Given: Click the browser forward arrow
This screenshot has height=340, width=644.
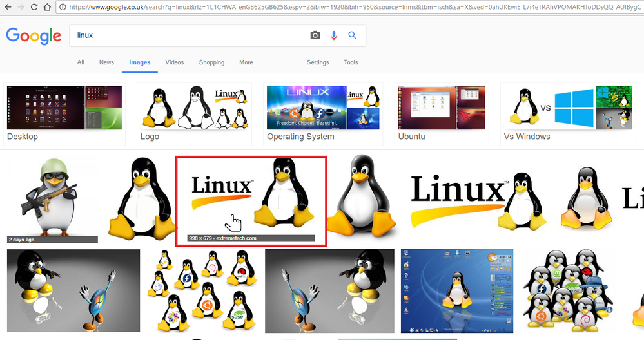Looking at the screenshot, I should tap(21, 7).
